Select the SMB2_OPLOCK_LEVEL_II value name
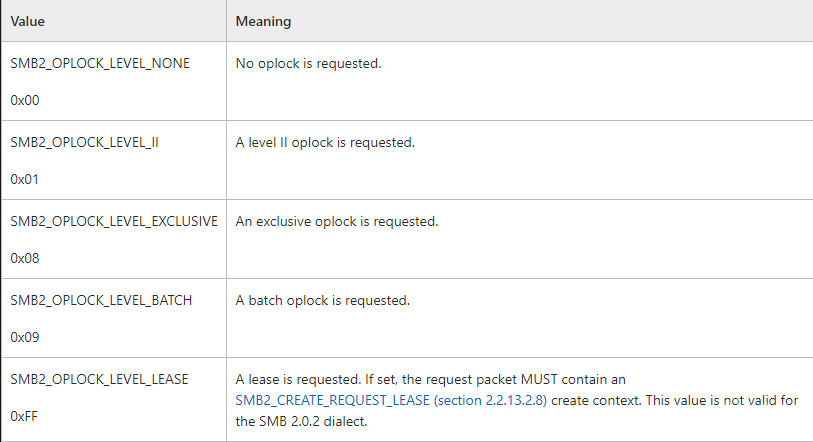This screenshot has height=442, width=813. (x=85, y=142)
